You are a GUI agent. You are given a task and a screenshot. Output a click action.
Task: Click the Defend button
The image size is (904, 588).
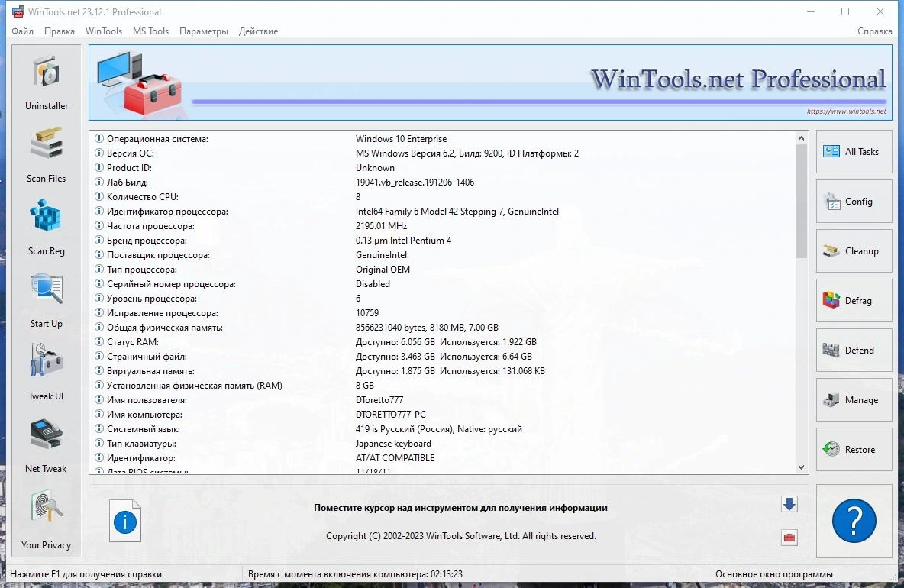(854, 350)
